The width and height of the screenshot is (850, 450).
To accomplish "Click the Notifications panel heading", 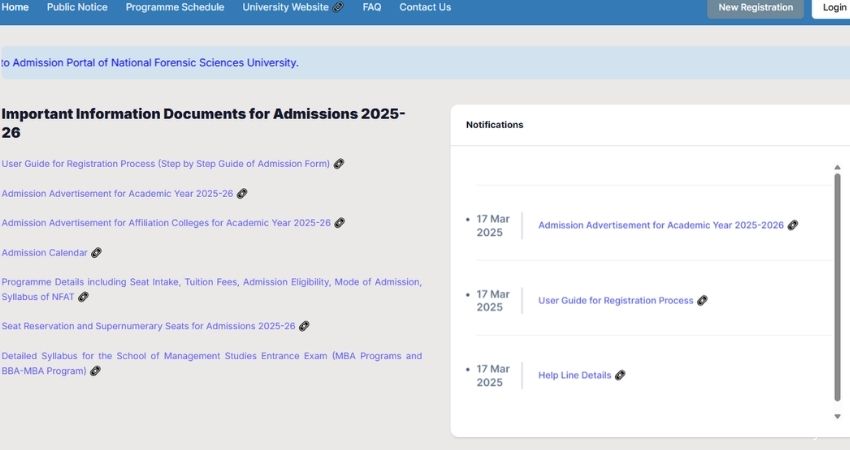I will click(x=494, y=125).
